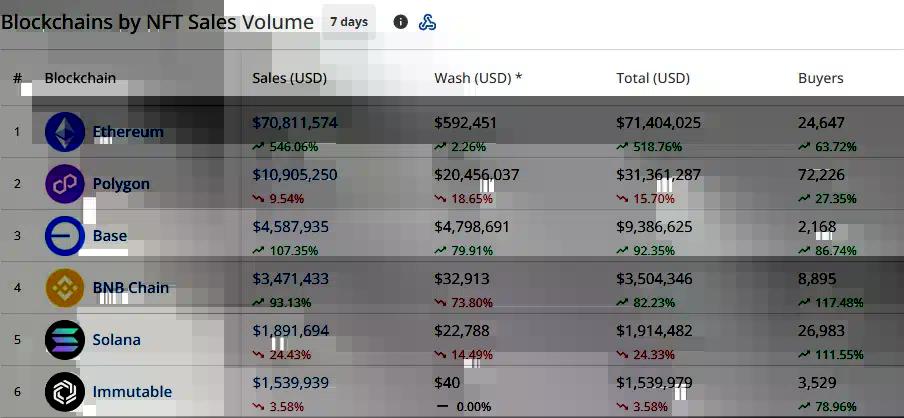
Task: Open the 7 days period selector
Action: pos(349,22)
